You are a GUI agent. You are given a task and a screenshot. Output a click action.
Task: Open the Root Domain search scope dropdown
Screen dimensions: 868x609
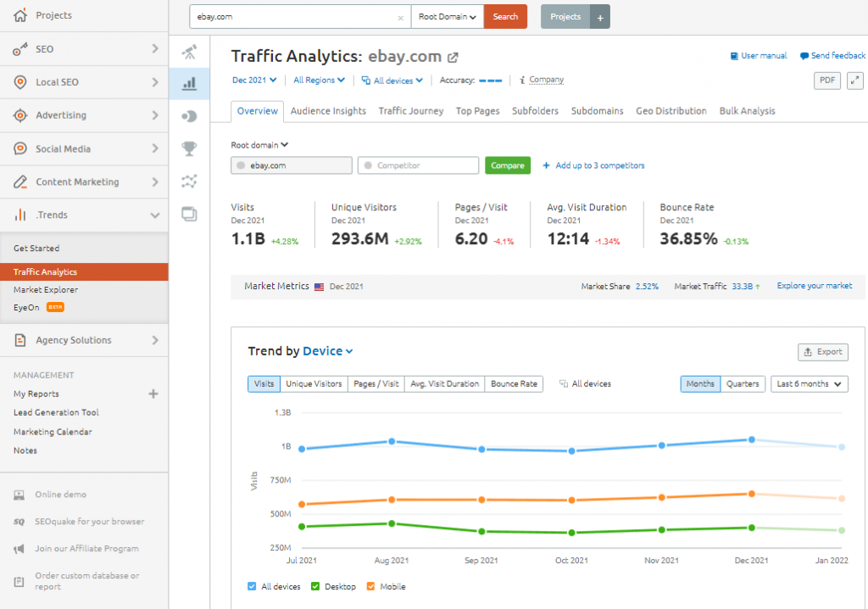[448, 17]
